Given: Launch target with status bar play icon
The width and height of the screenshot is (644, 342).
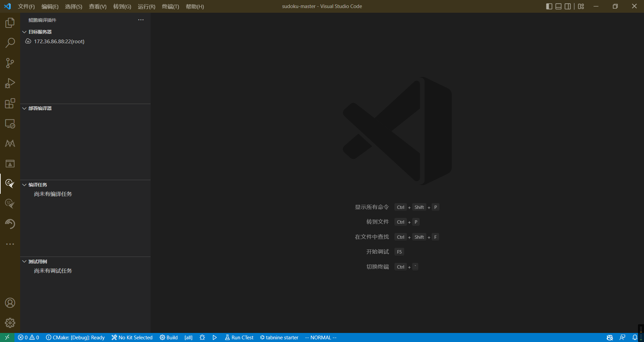Looking at the screenshot, I should 215,337.
